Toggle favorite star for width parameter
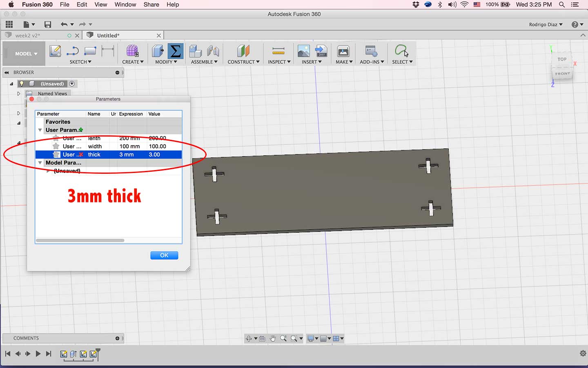The height and width of the screenshot is (368, 588). click(56, 146)
